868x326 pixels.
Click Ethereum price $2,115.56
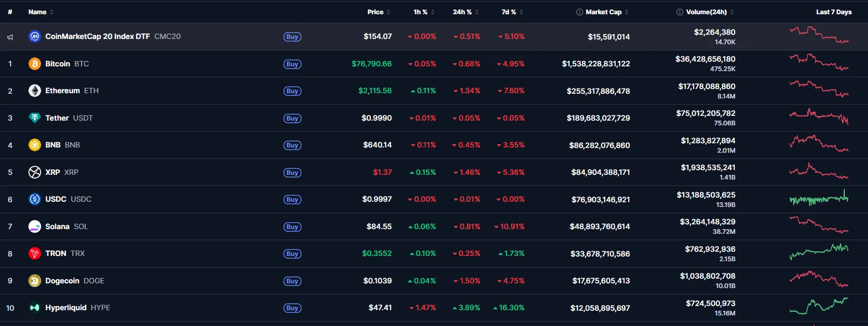click(375, 91)
